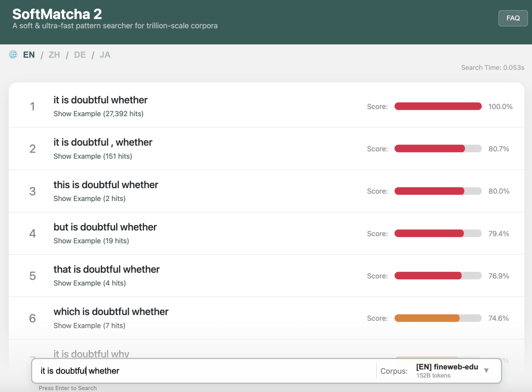The height and width of the screenshot is (392, 532).
Task: Click the 74.6% orange score bar
Action: pyautogui.click(x=438, y=318)
